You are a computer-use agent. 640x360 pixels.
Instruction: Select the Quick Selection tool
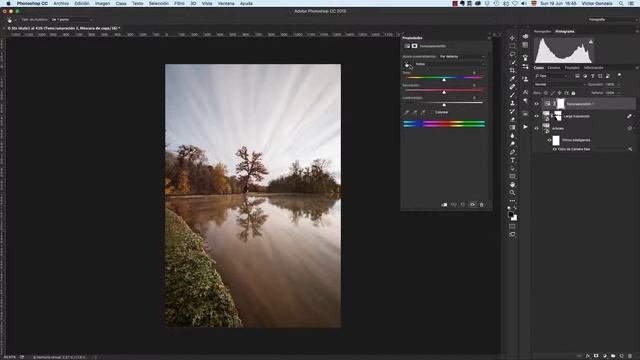[x=512, y=62]
